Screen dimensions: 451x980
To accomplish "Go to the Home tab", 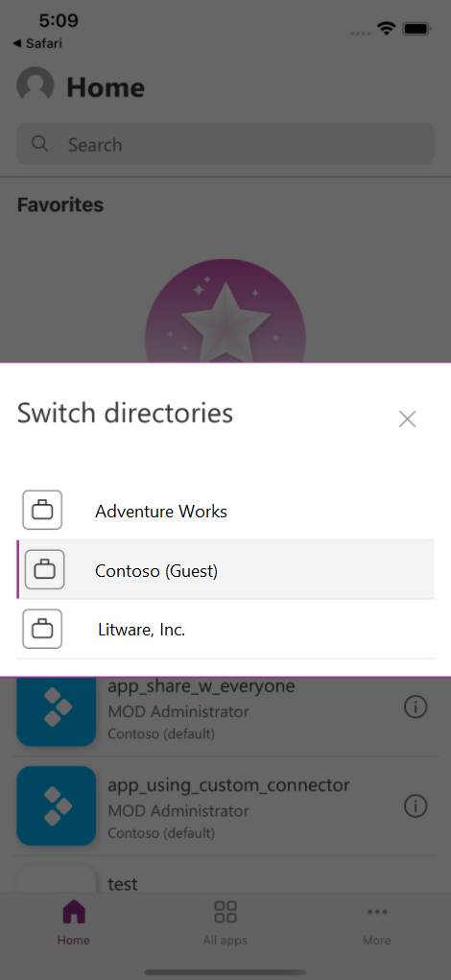I will pyautogui.click(x=74, y=922).
